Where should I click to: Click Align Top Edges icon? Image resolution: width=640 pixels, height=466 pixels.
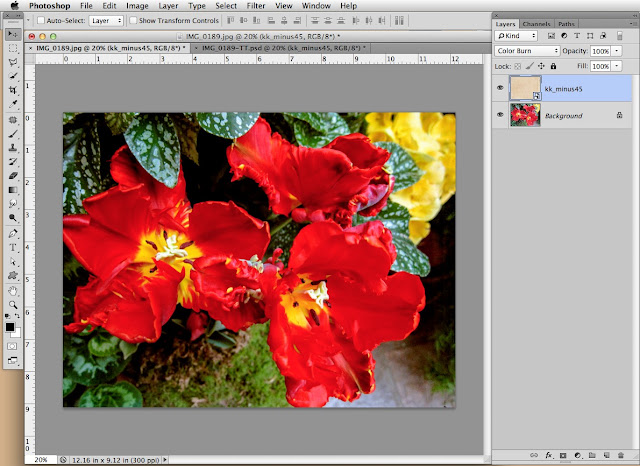231,20
